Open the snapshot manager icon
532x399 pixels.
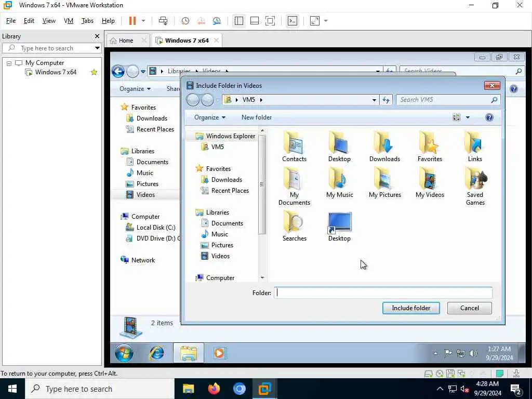(x=217, y=21)
